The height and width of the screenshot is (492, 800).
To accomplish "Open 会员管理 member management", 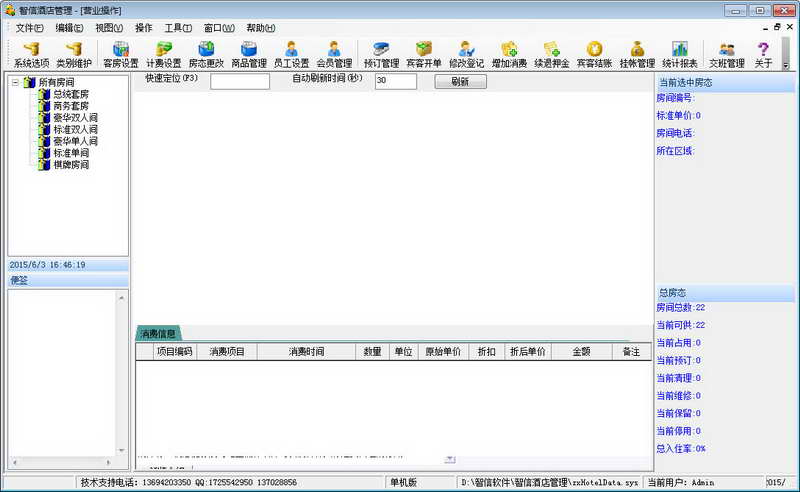I will 334,54.
